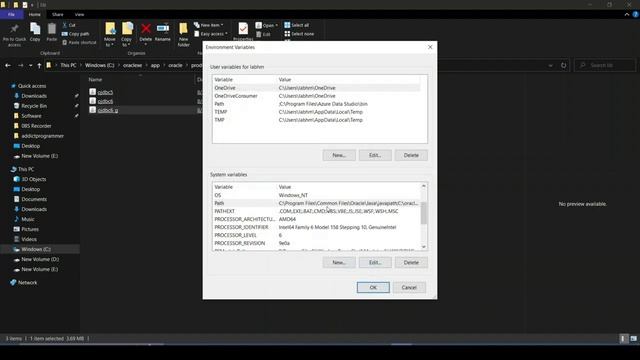
Task: Select PATHEXT system variable row
Action: 316,211
